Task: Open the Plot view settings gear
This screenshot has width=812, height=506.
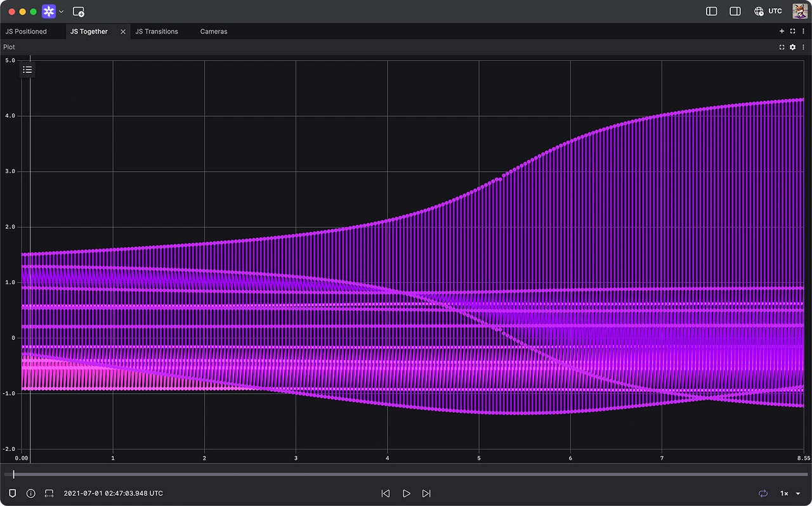Action: [792, 47]
